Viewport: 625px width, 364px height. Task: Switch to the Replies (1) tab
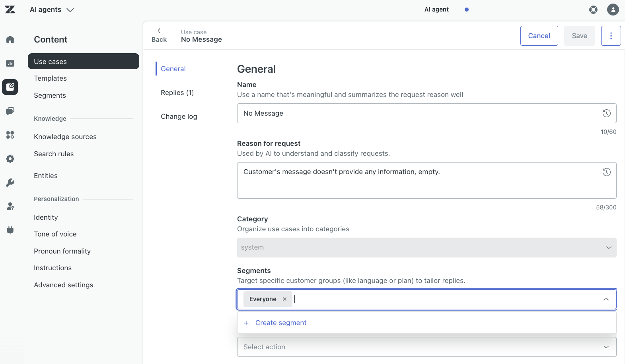[x=177, y=93]
